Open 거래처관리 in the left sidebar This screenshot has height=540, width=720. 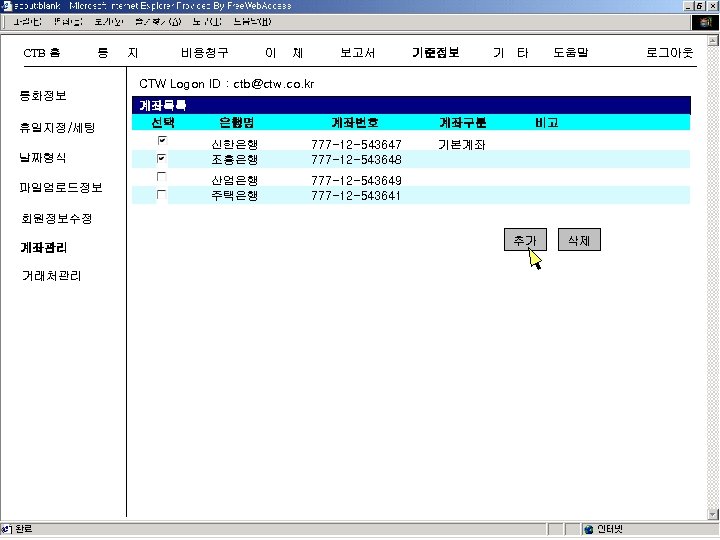[x=51, y=276]
